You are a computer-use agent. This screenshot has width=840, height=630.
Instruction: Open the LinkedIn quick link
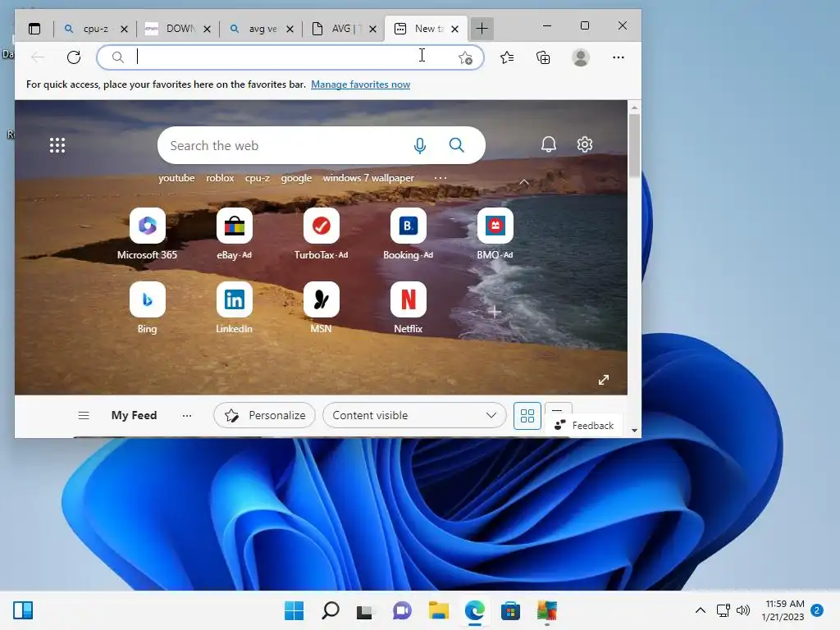pos(234,308)
